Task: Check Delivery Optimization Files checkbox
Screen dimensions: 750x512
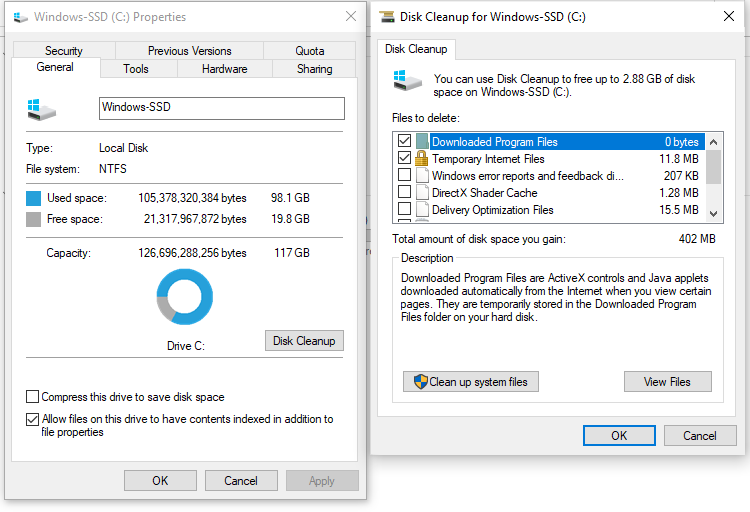Action: coord(404,209)
